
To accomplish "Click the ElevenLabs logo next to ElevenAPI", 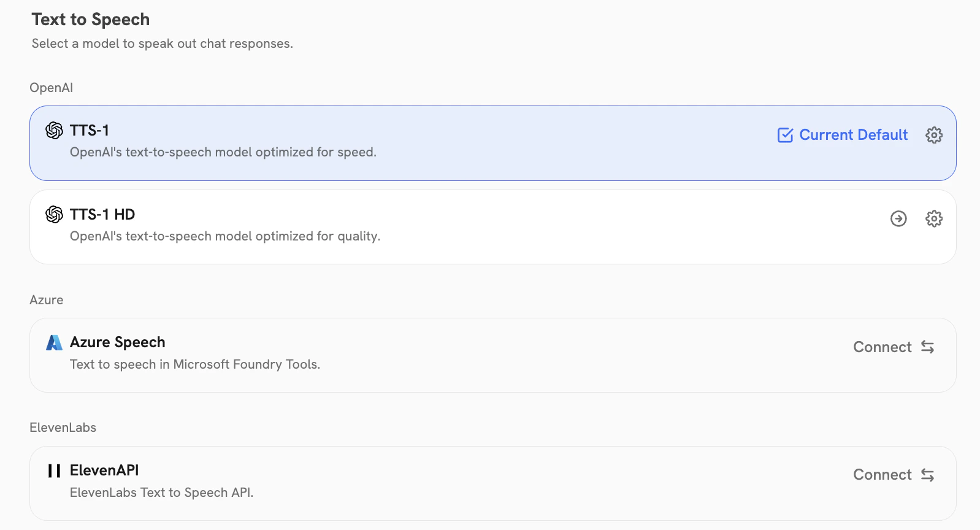I will click(53, 470).
